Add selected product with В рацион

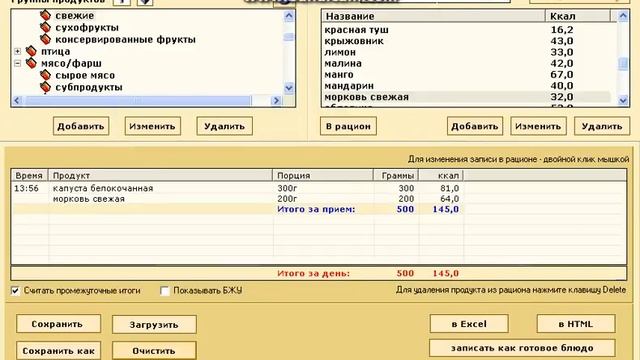[x=348, y=126]
